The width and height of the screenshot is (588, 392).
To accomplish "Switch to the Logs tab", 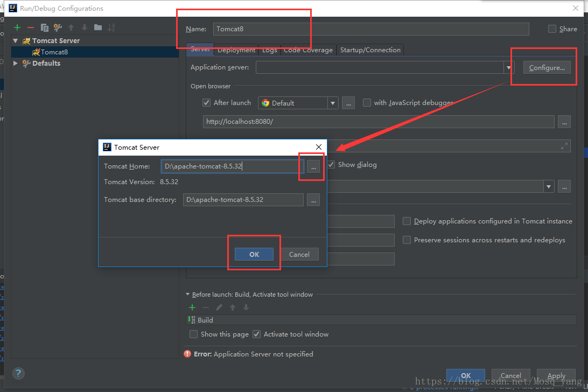I will point(270,50).
